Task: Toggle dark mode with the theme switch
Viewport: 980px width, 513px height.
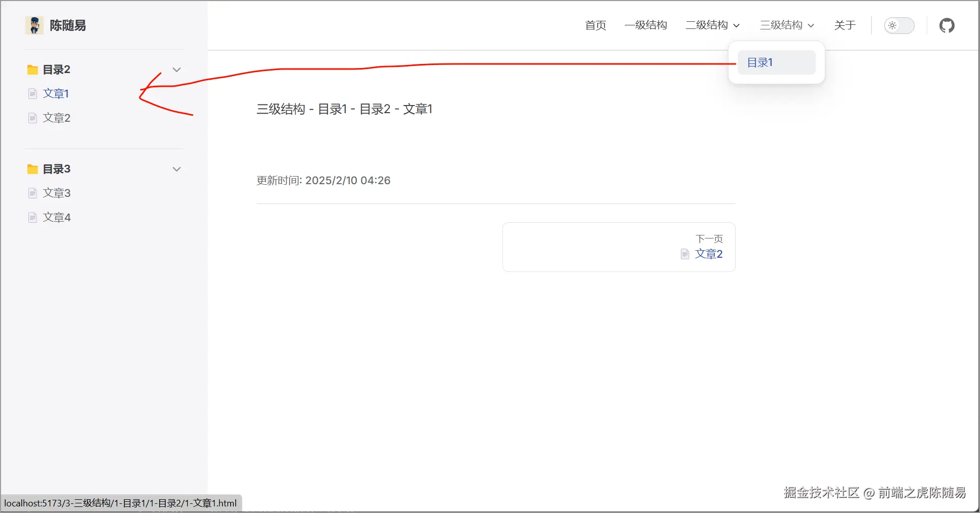Action: [899, 25]
